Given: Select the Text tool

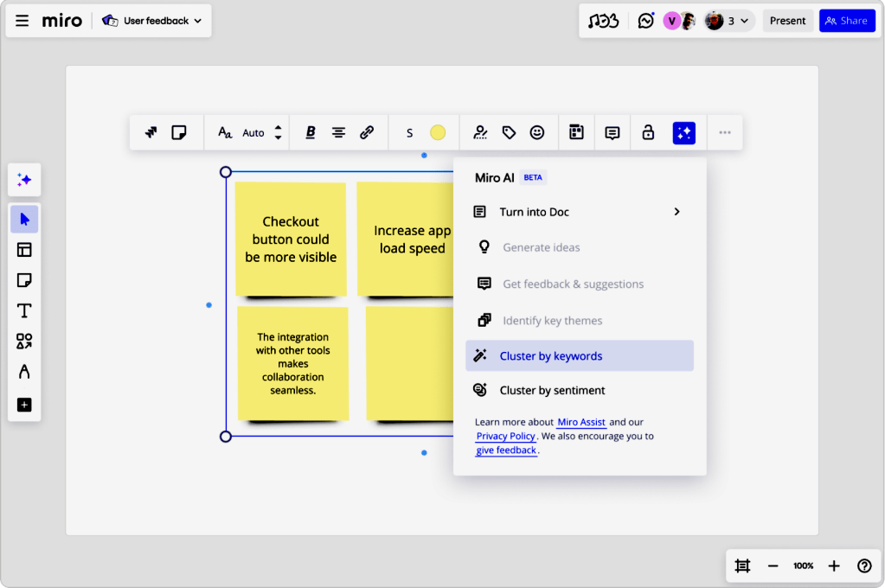Looking at the screenshot, I should (24, 310).
